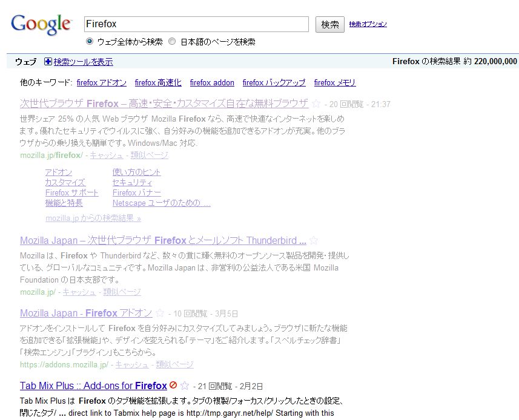This screenshot has height=420, width=519.
Task: Open the Netscape ユーザのための sitelink
Action: coord(162,203)
